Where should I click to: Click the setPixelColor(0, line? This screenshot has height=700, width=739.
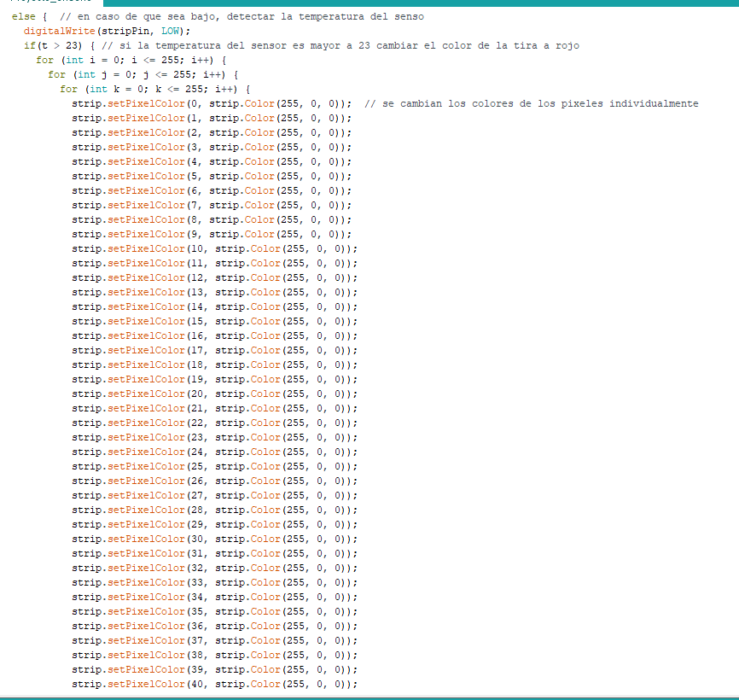point(212,103)
